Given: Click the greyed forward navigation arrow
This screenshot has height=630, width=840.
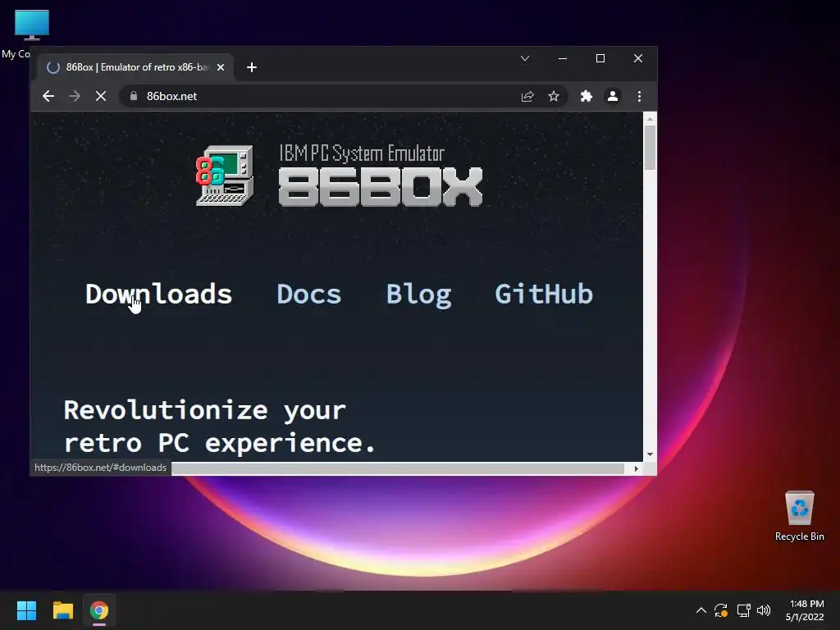Looking at the screenshot, I should tap(75, 97).
